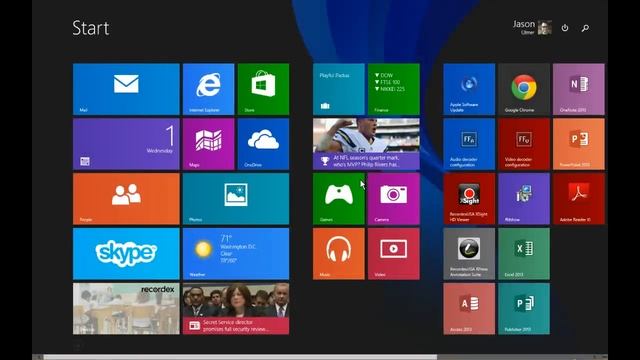Launch Internet Explorer tile
The image size is (640, 360).
pyautogui.click(x=209, y=89)
